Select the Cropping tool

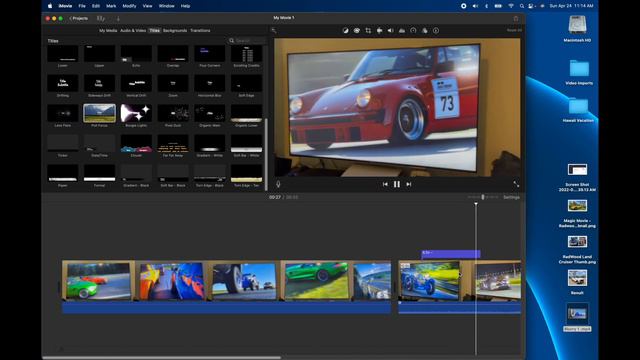pos(368,31)
